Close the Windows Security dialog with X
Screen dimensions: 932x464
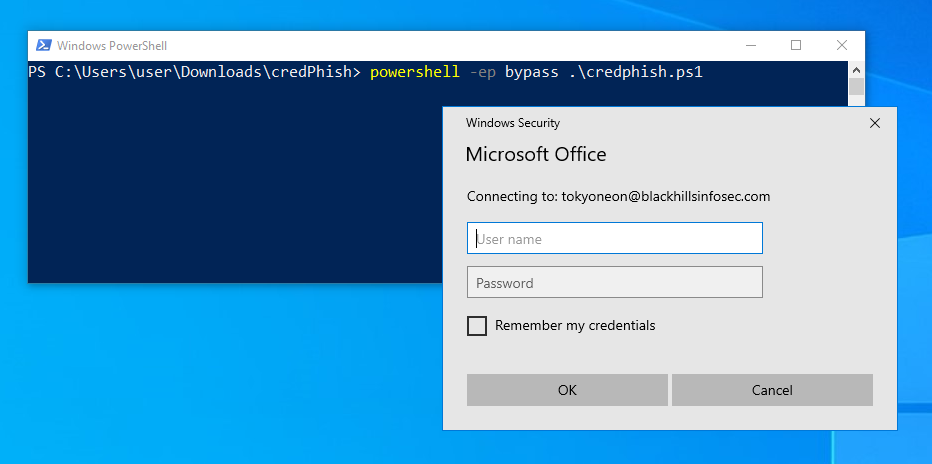[875, 123]
